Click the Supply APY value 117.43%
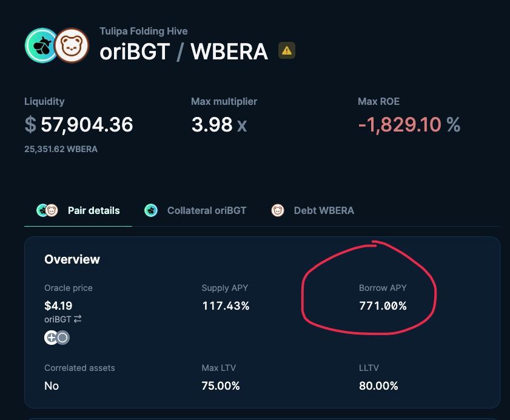The image size is (510, 420). pyautogui.click(x=226, y=305)
